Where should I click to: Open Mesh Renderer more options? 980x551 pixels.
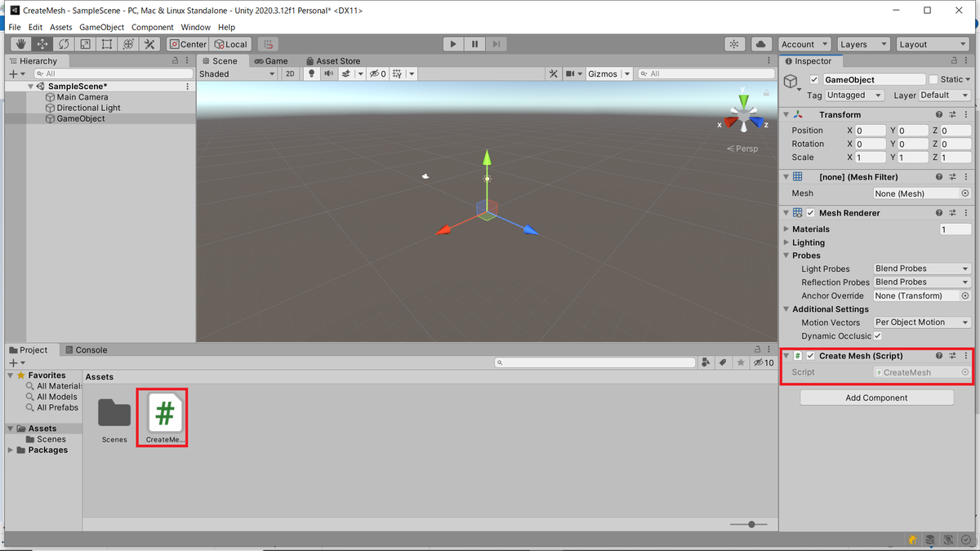[966, 212]
